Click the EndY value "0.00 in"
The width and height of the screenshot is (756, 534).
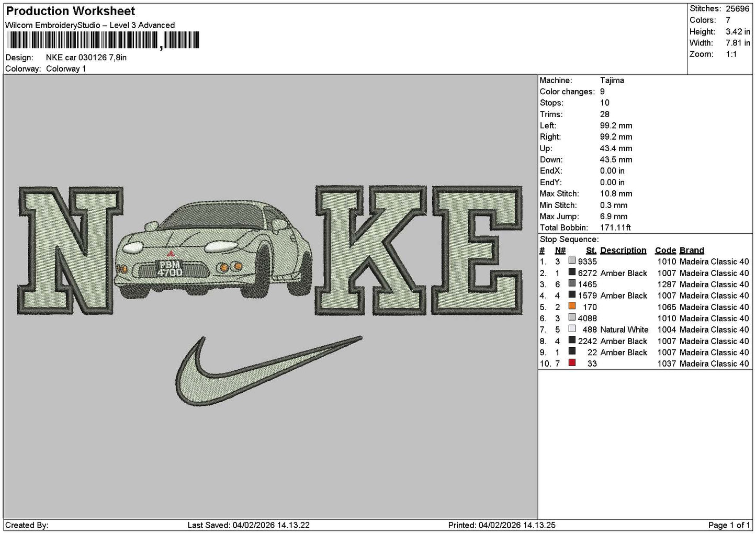tap(612, 183)
